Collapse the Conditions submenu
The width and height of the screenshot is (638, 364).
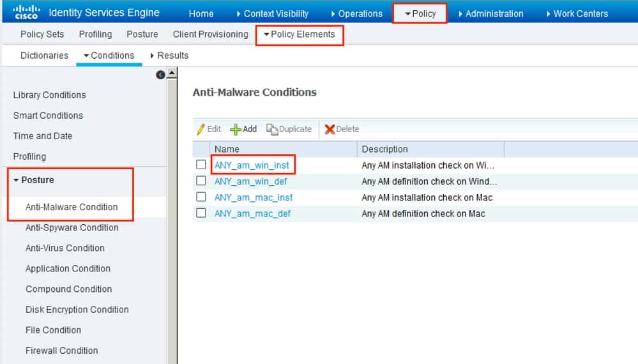(109, 56)
